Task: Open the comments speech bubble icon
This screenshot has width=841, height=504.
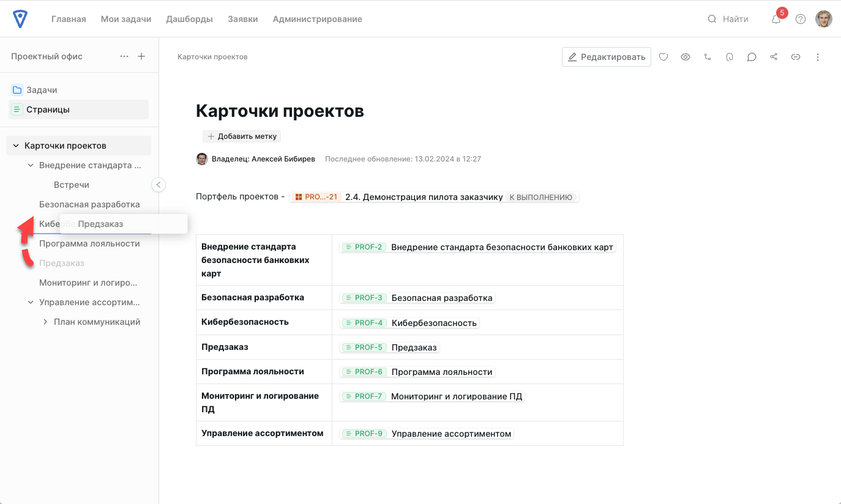Action: 752,57
